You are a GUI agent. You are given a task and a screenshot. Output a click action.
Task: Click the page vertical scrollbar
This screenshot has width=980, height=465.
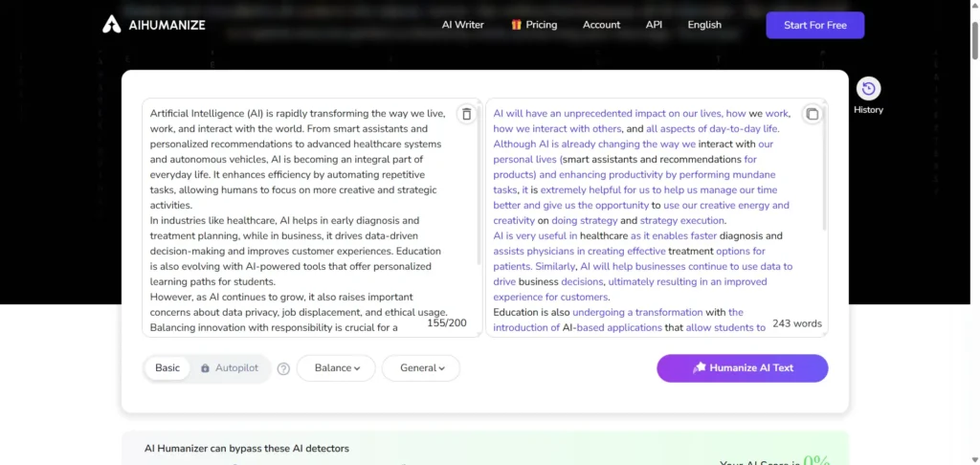[x=974, y=41]
